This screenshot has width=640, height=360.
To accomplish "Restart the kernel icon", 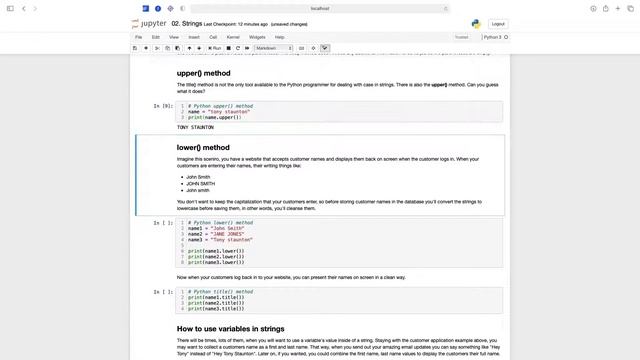I will tap(238, 48).
